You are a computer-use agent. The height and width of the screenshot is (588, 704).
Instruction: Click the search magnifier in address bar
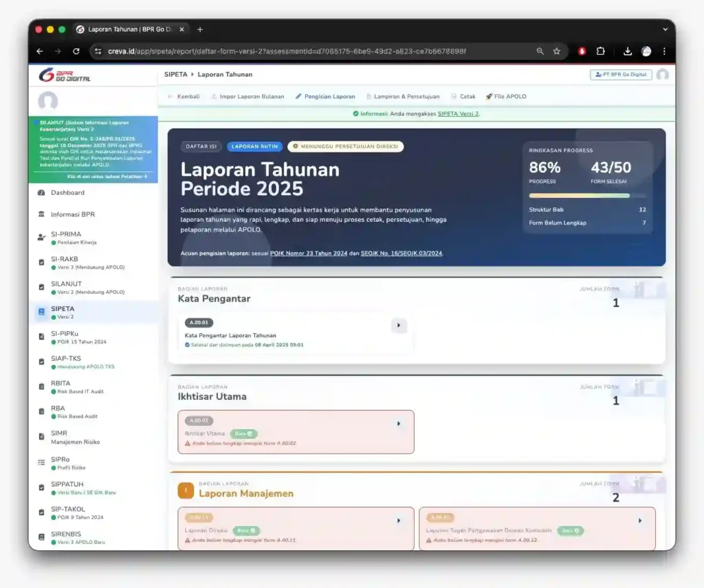click(x=540, y=52)
